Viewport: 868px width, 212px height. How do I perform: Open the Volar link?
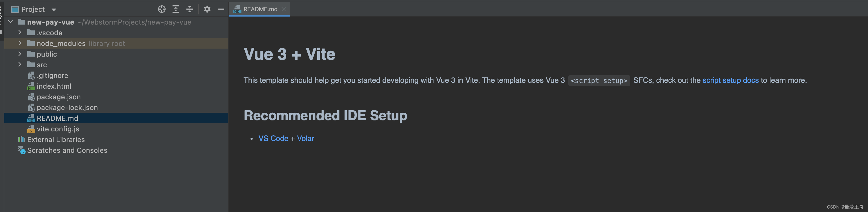click(305, 139)
